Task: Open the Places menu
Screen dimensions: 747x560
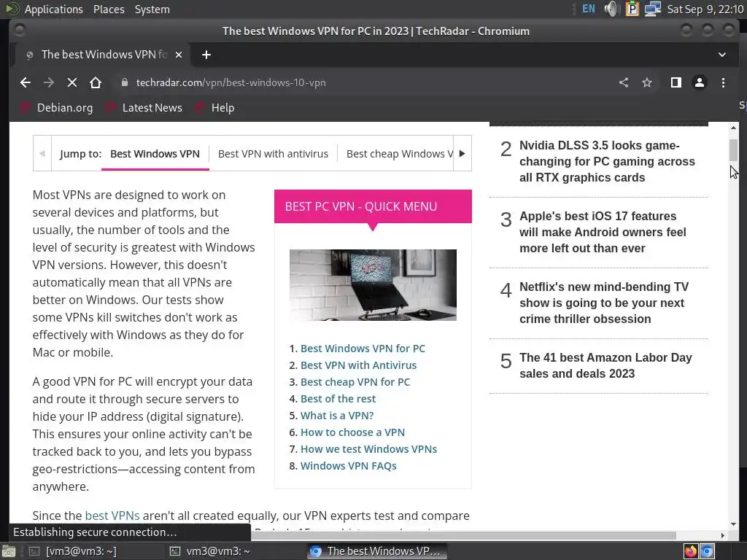Action: pos(109,9)
